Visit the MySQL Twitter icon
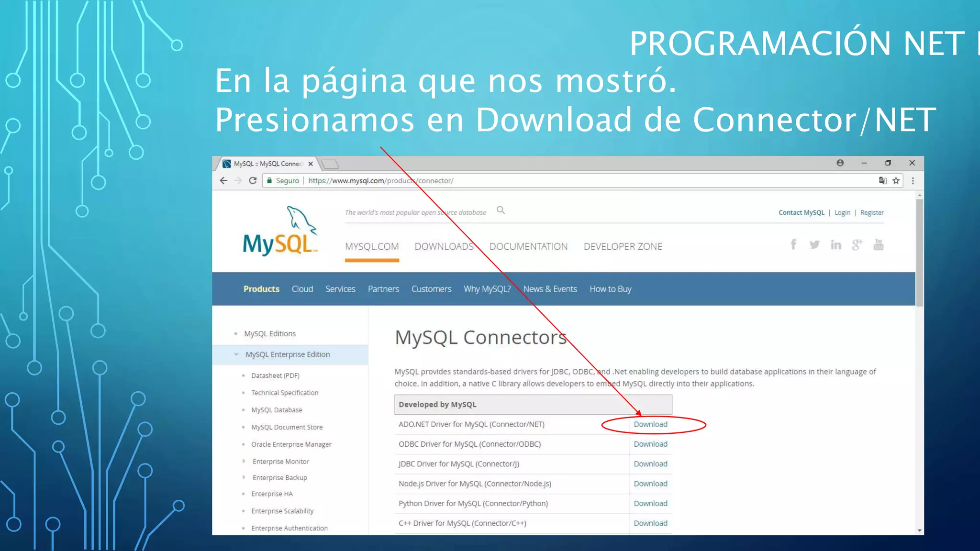The height and width of the screenshot is (551, 980). (814, 244)
